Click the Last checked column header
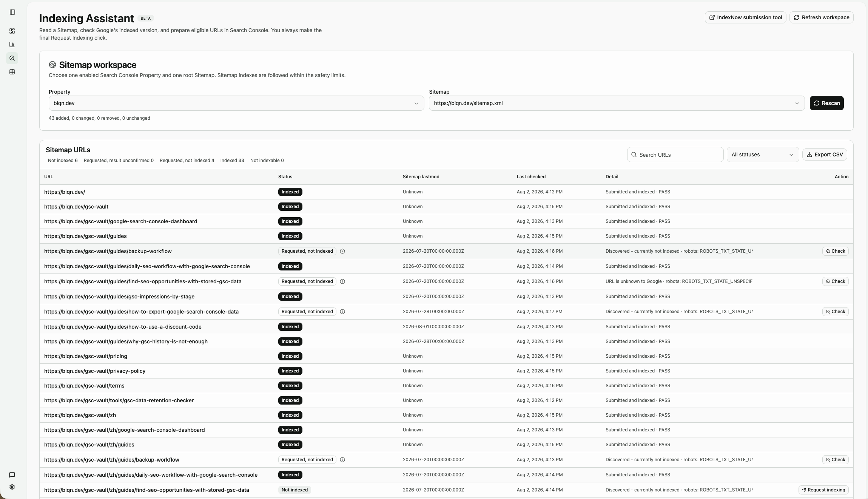This screenshot has height=499, width=868. coord(531,177)
